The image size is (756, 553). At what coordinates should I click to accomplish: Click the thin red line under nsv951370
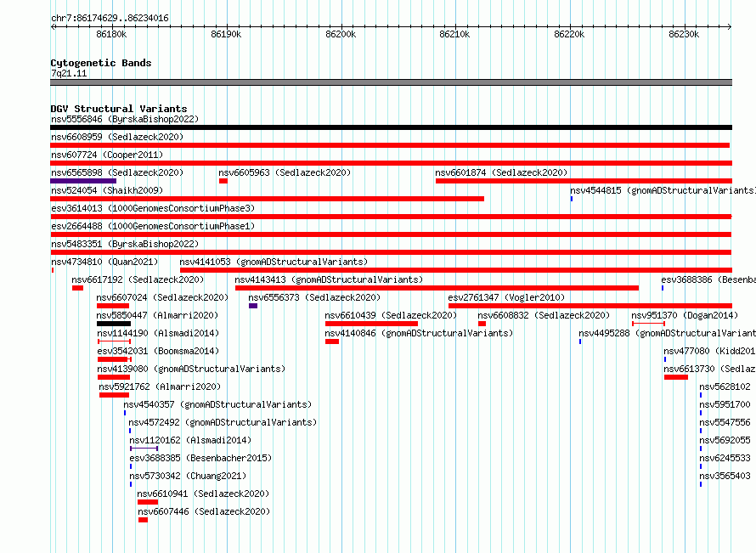[x=648, y=324]
